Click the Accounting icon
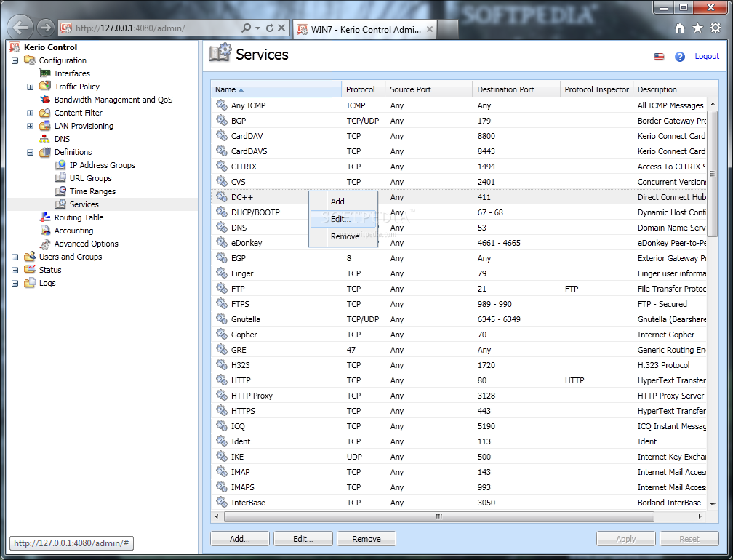The width and height of the screenshot is (733, 560). pos(45,231)
